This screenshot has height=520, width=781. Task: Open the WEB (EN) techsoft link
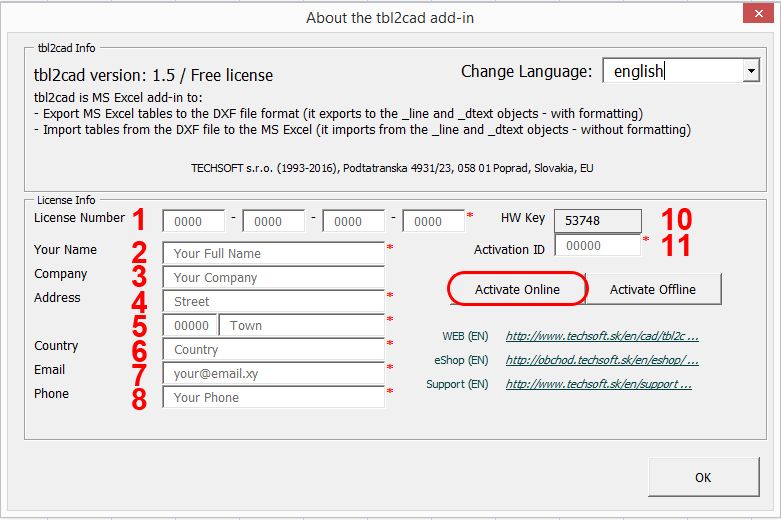[602, 336]
